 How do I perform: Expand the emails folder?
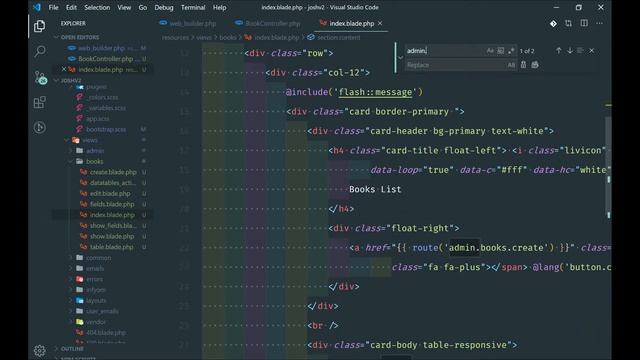[x=71, y=268]
